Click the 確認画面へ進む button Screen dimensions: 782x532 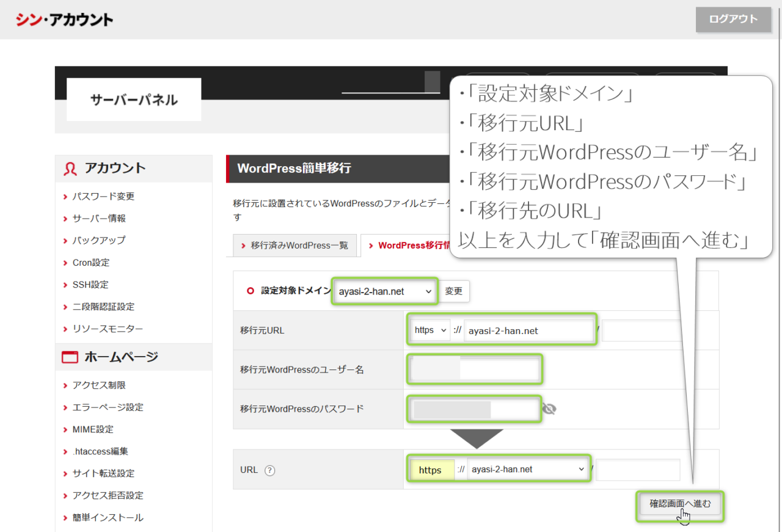[680, 505]
